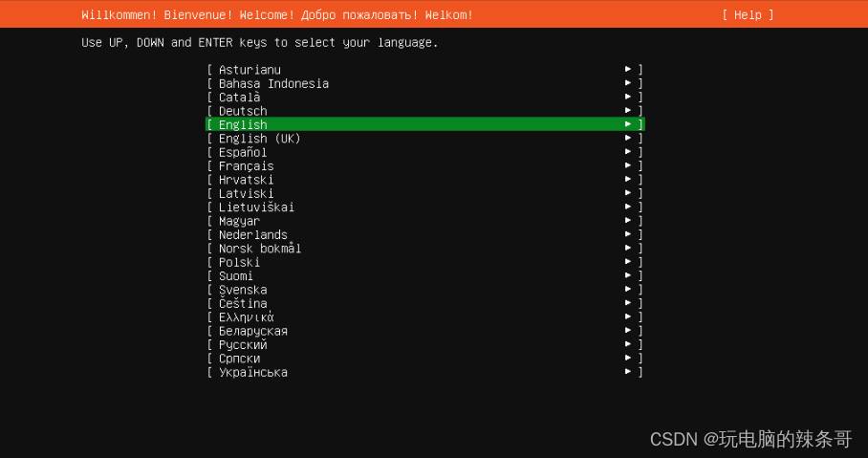The width and height of the screenshot is (868, 458).
Task: Select Norsk bokmål language option
Action: (259, 249)
